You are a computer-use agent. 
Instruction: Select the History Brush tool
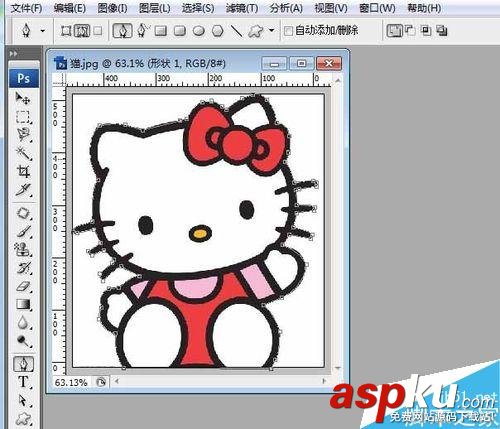(23, 268)
